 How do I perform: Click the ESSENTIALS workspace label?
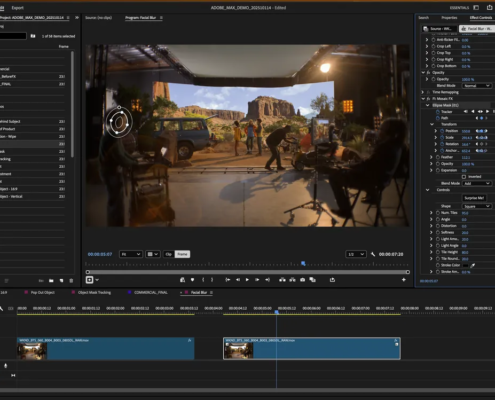(x=459, y=8)
